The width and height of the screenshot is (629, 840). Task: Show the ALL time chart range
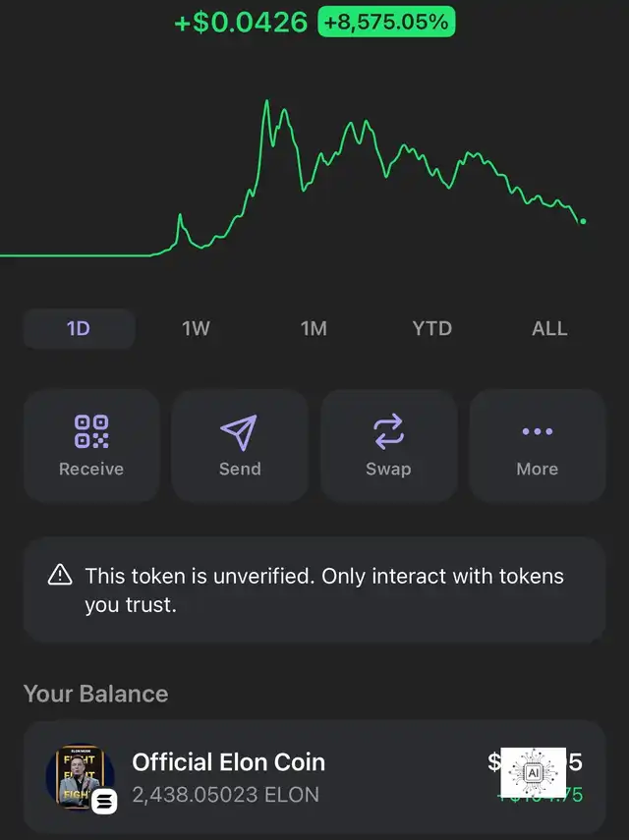tap(549, 328)
